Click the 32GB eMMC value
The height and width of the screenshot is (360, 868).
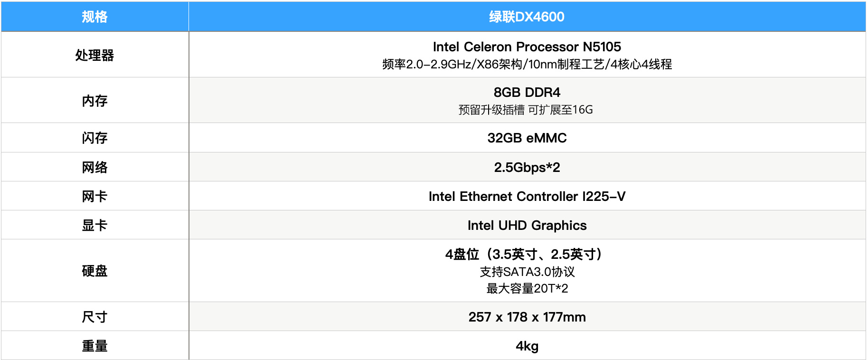pyautogui.click(x=527, y=138)
